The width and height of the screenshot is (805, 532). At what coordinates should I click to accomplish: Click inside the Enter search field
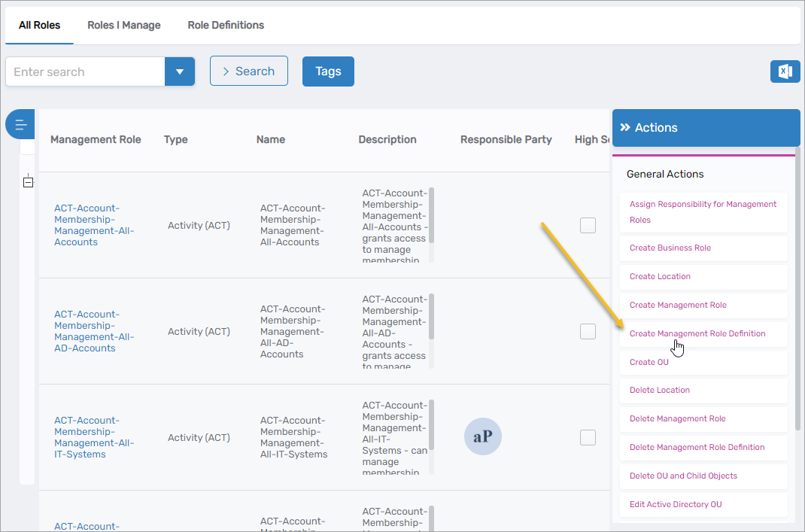[86, 72]
